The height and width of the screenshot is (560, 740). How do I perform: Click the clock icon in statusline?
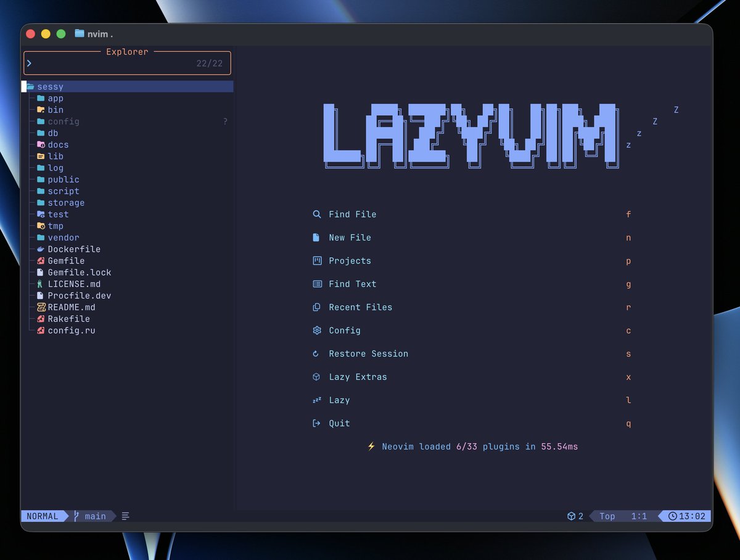[673, 516]
